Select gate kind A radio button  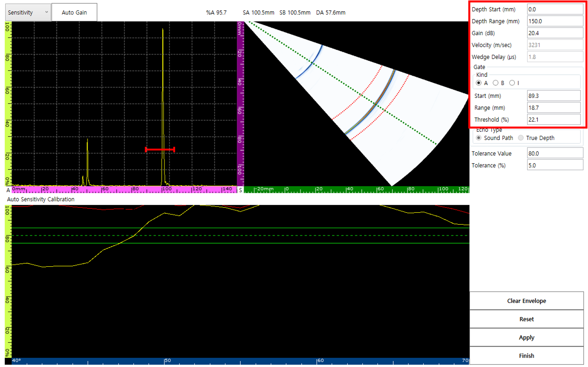click(x=478, y=83)
